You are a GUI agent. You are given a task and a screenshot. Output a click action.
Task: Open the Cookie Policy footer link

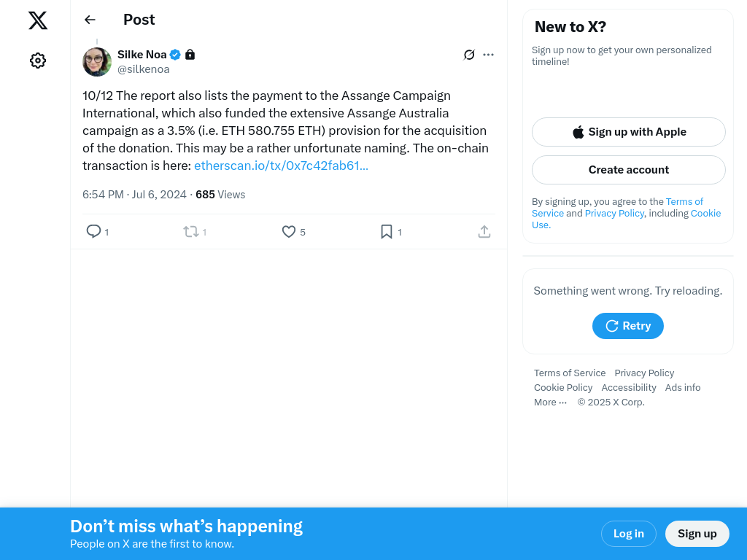click(x=563, y=388)
